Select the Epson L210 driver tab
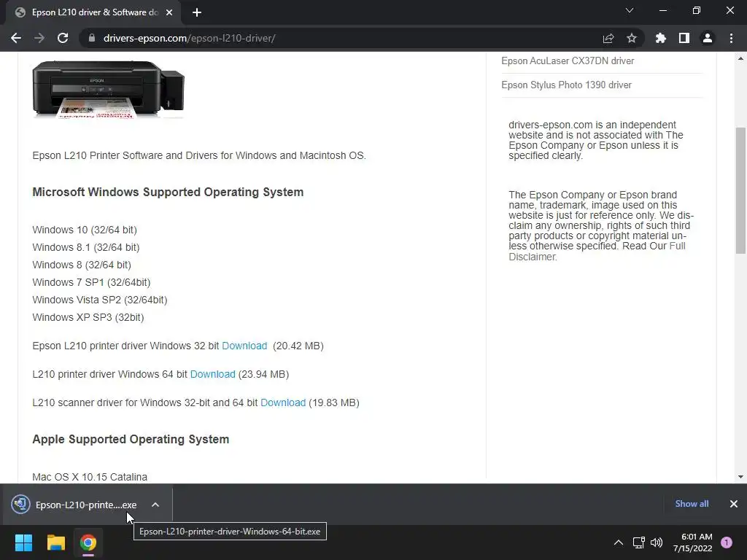Screen dimensions: 747x560 94,13
